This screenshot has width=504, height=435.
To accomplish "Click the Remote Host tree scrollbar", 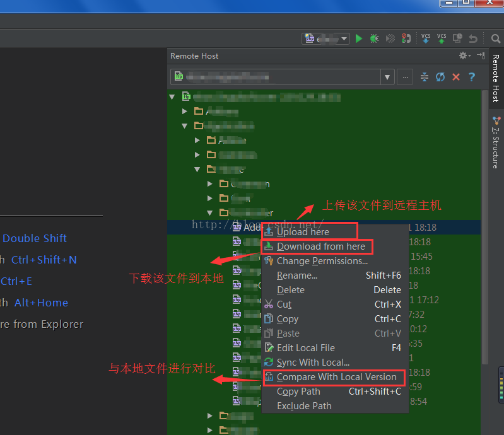I will click(484, 228).
